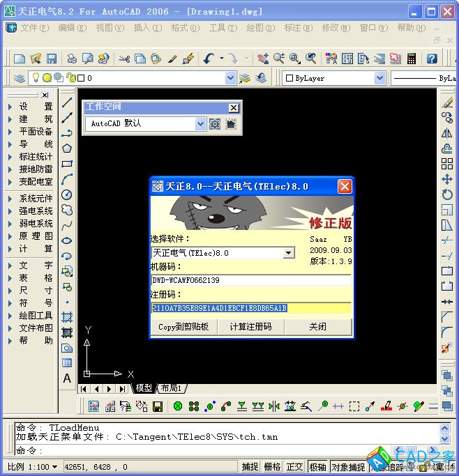
Task: Open the AutoCAD 默认 workspace dropdown
Action: 200,124
